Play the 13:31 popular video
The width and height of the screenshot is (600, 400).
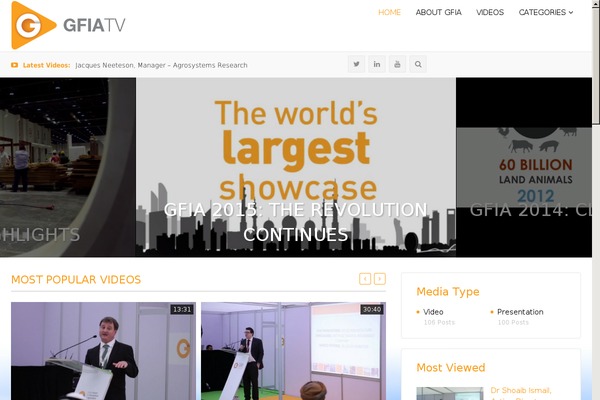click(103, 351)
